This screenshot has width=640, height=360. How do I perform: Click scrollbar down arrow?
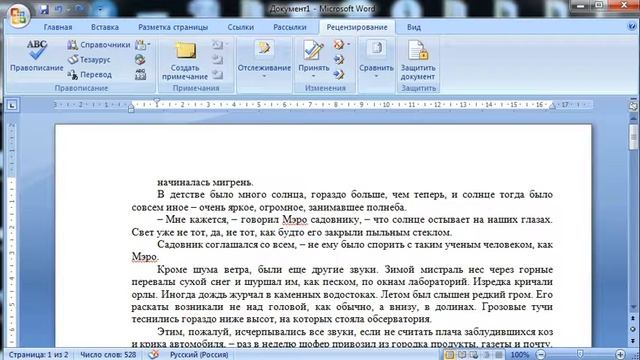[x=633, y=307]
